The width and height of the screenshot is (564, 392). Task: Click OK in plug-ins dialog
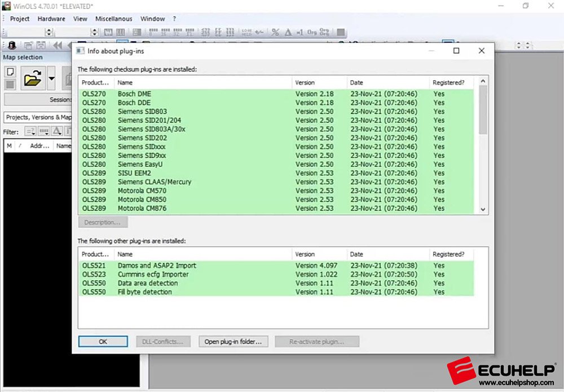[103, 342]
